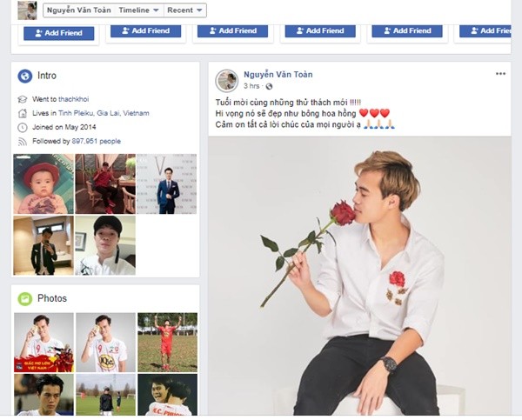
Task: Open the Recent dropdown
Action: [185, 10]
